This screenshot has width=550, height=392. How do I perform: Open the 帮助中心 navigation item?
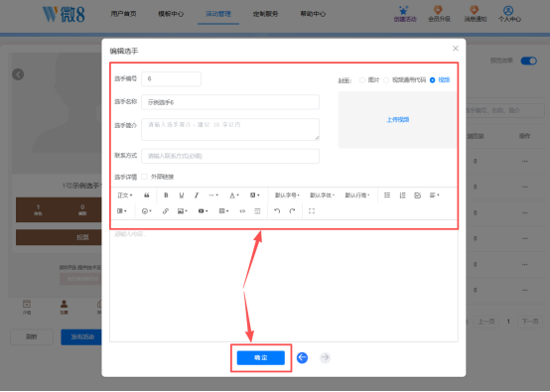tap(313, 14)
